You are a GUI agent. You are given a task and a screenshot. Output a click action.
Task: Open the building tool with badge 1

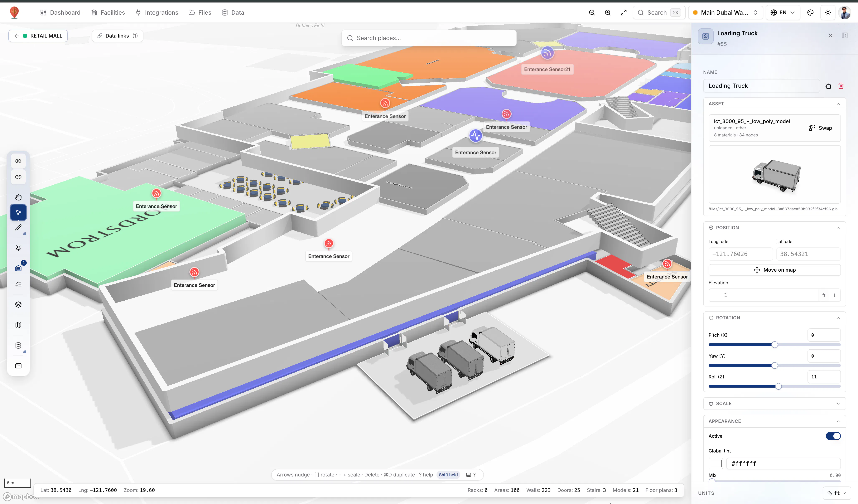click(18, 268)
